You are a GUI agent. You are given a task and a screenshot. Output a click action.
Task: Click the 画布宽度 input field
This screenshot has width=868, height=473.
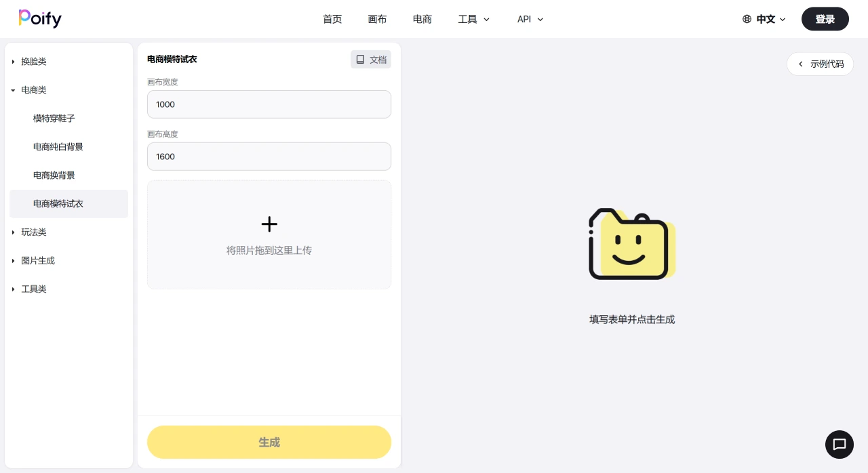point(269,104)
